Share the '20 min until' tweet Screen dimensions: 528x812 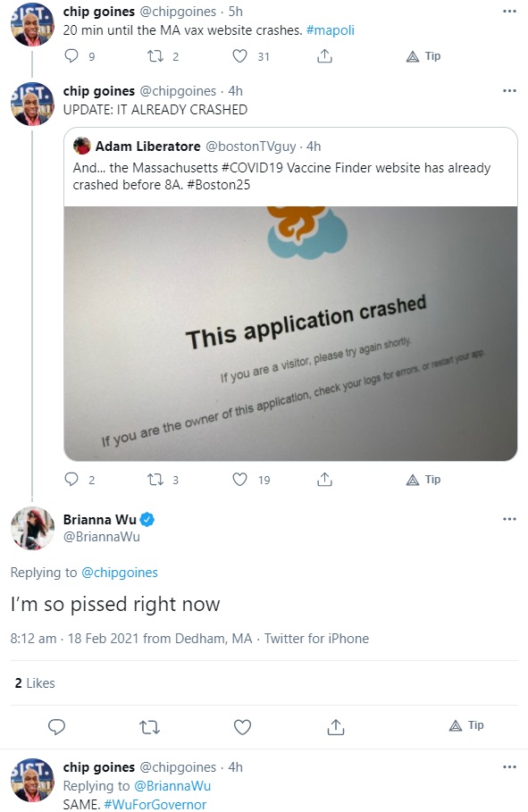click(324, 56)
